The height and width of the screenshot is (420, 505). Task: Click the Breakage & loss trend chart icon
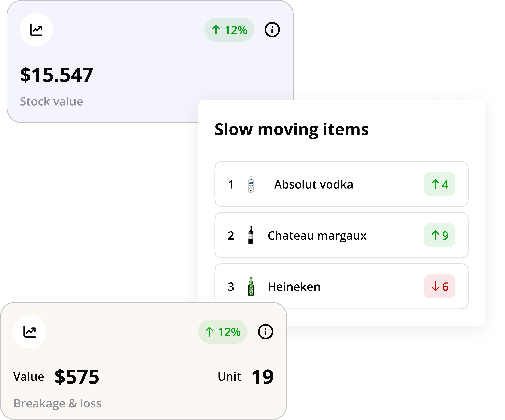(30, 332)
